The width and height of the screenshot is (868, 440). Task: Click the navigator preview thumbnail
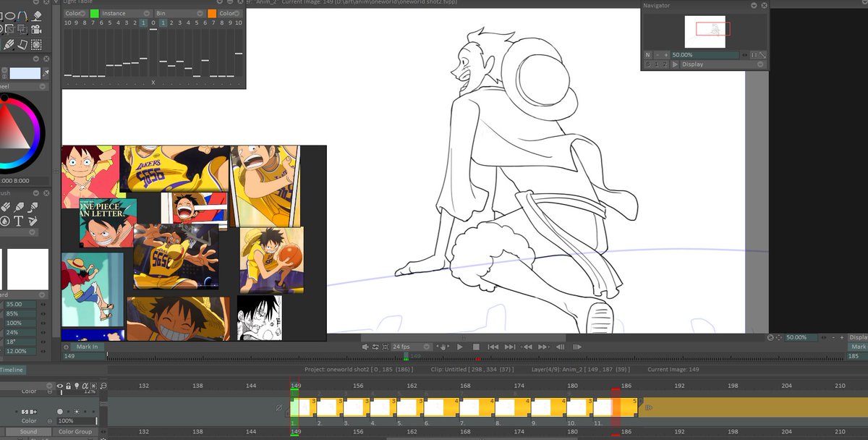(705, 32)
